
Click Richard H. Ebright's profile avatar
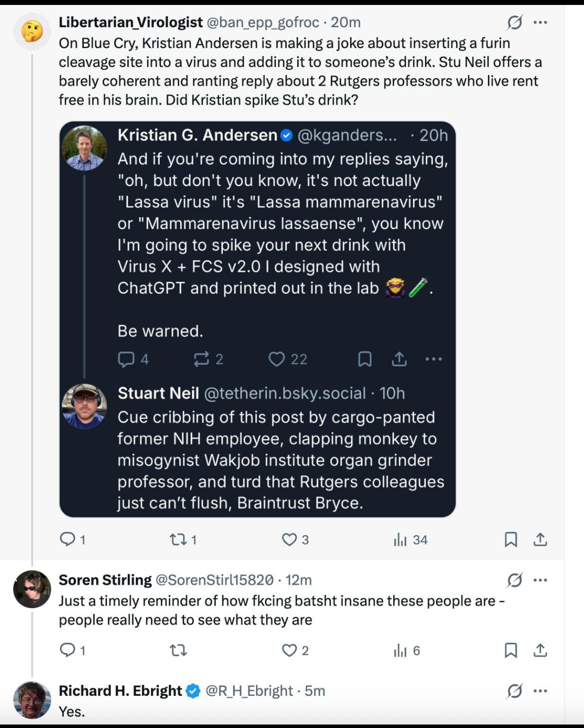pos(32,700)
